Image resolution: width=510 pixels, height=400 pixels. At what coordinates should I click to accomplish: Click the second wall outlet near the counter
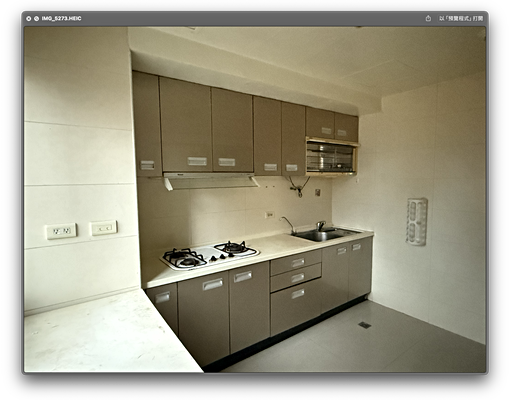point(103,228)
